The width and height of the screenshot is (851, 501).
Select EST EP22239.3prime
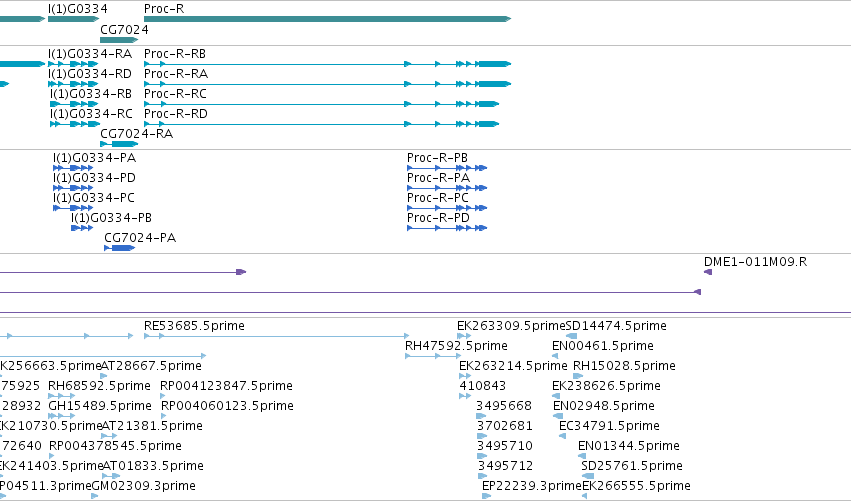point(487,496)
